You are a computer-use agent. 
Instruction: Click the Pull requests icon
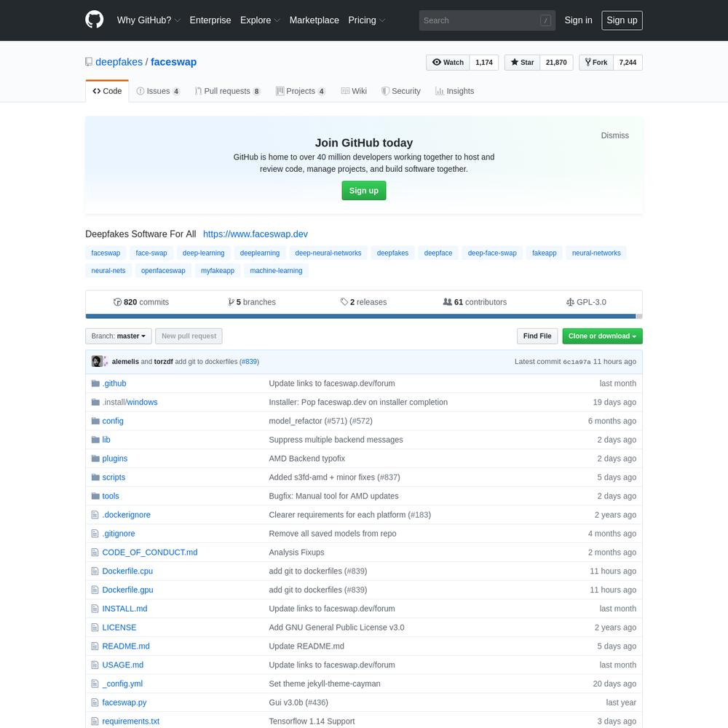coord(198,91)
